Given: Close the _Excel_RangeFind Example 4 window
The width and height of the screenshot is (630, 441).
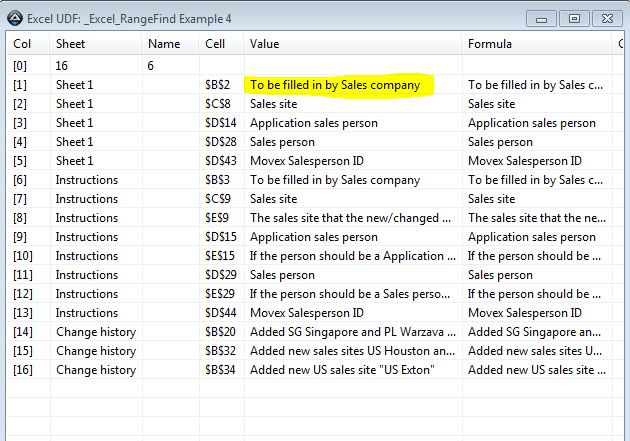Looking at the screenshot, I should [608, 19].
